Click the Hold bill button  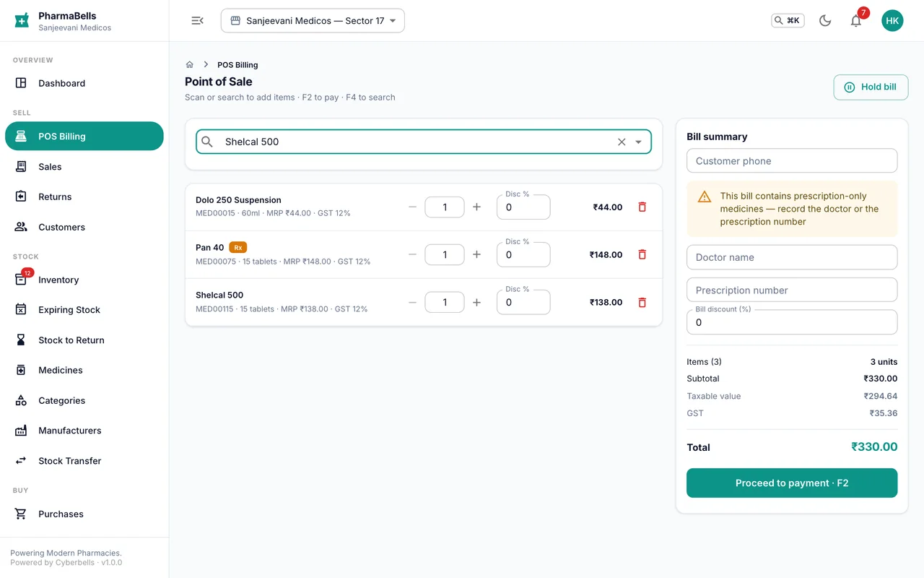pyautogui.click(x=871, y=87)
